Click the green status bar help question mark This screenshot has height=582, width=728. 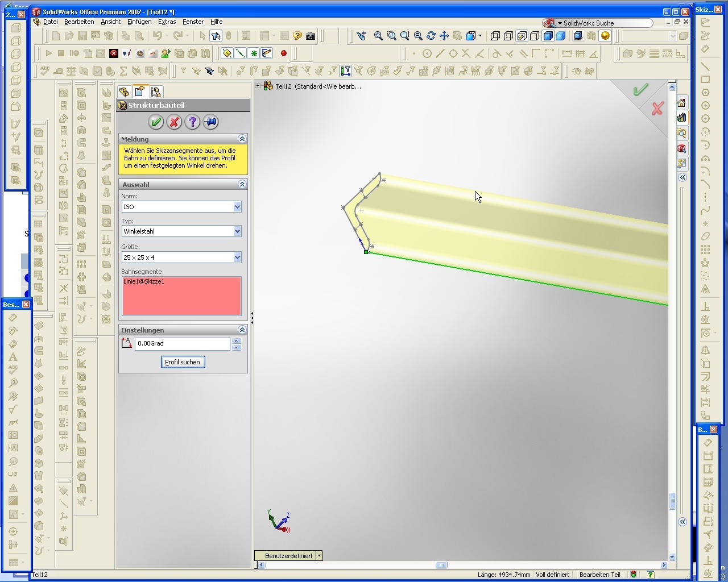[x=650, y=575]
